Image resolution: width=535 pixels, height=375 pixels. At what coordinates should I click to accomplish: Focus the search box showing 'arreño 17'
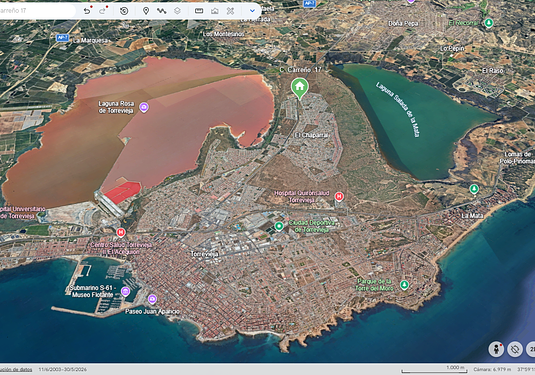pos(37,11)
